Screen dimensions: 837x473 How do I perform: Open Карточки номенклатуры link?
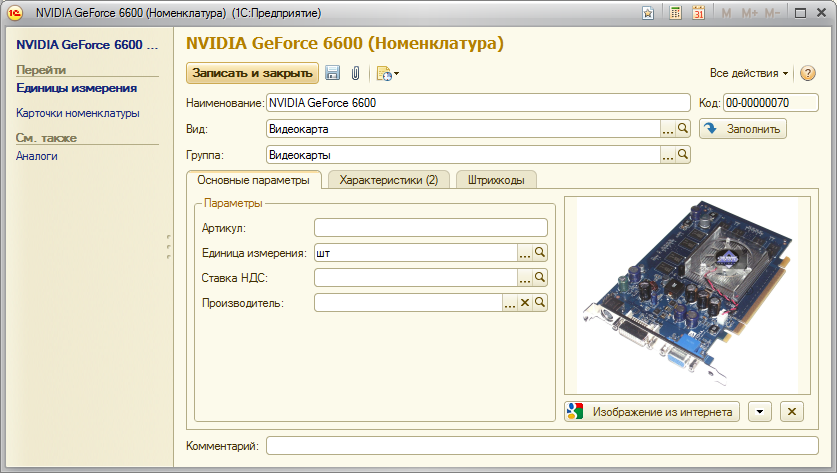point(78,113)
